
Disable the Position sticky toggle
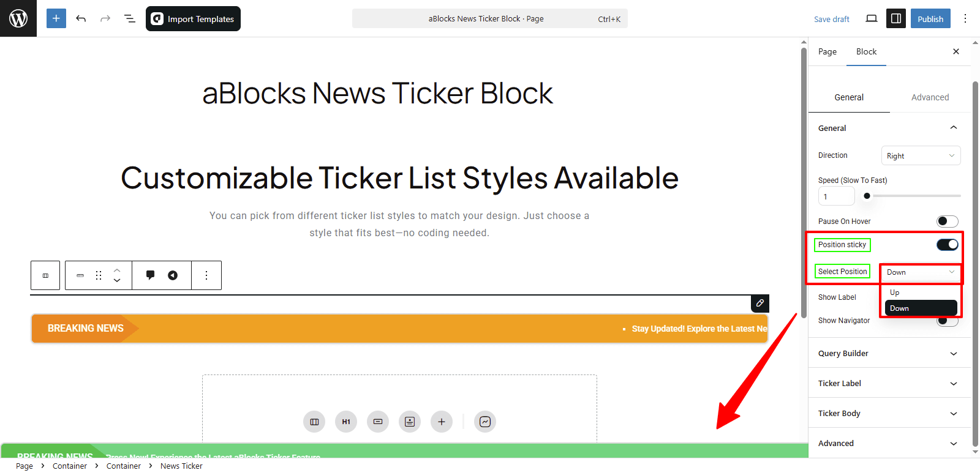(948, 244)
